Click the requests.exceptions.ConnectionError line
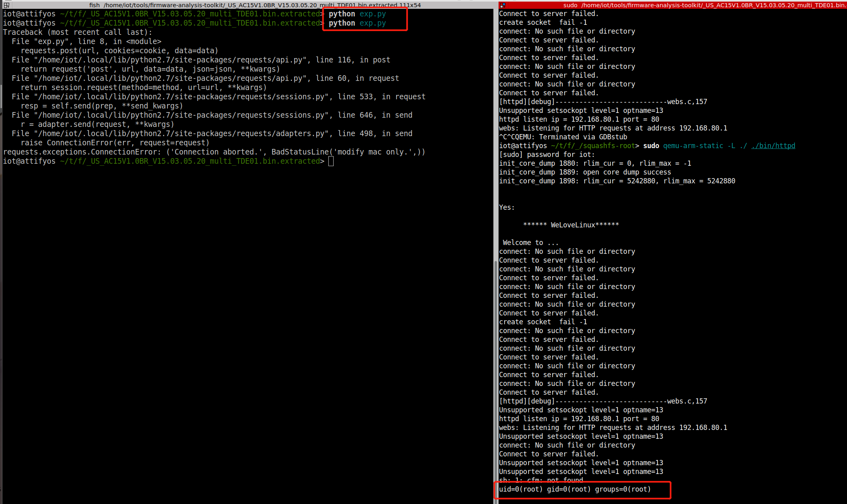Image resolution: width=847 pixels, height=504 pixels. click(214, 152)
